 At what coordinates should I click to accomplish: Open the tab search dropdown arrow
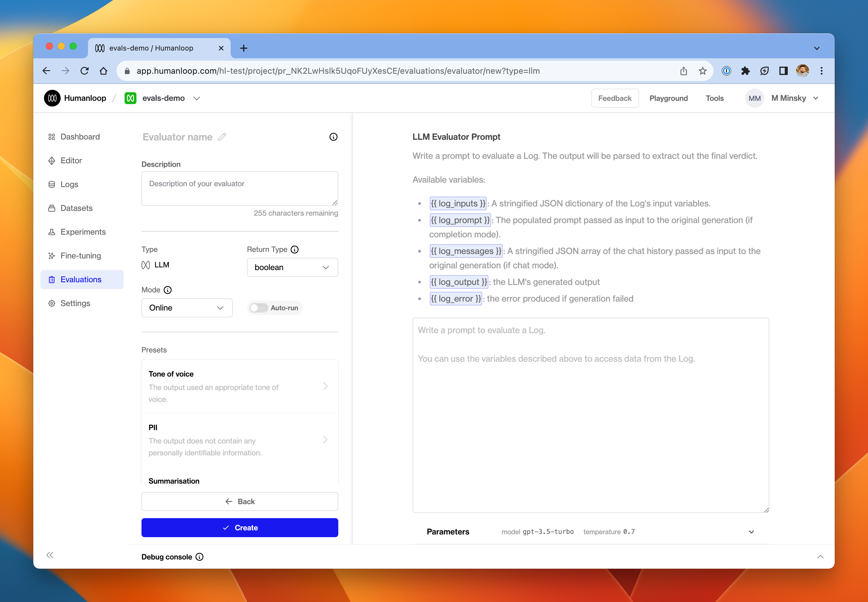tap(817, 48)
